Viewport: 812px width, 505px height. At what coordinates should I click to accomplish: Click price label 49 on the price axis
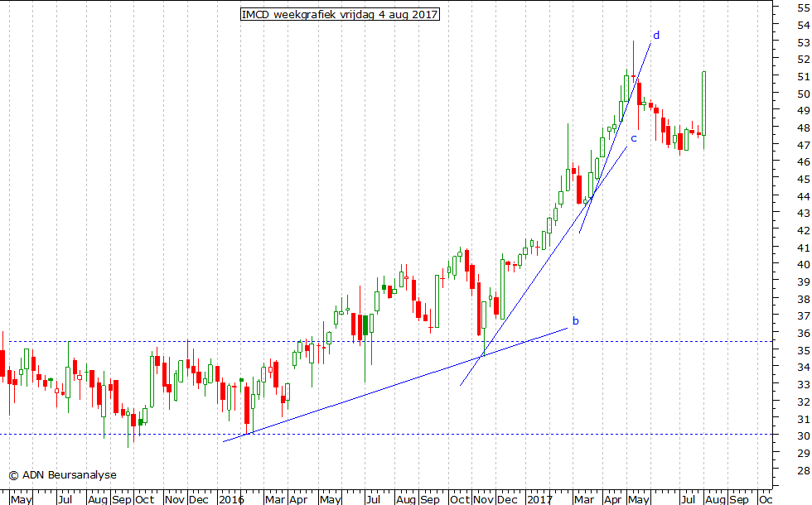tap(804, 111)
